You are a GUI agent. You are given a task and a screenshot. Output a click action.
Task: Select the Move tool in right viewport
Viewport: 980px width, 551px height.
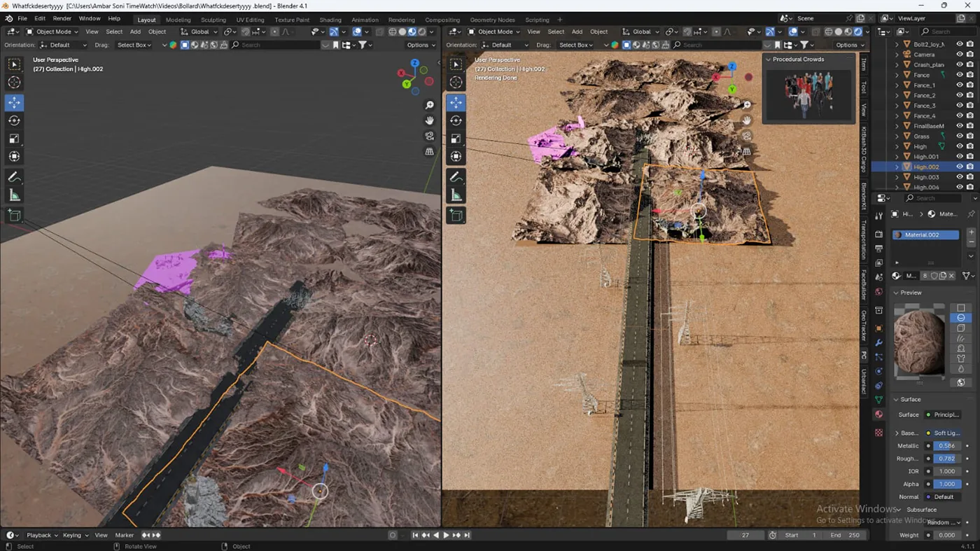tap(456, 102)
